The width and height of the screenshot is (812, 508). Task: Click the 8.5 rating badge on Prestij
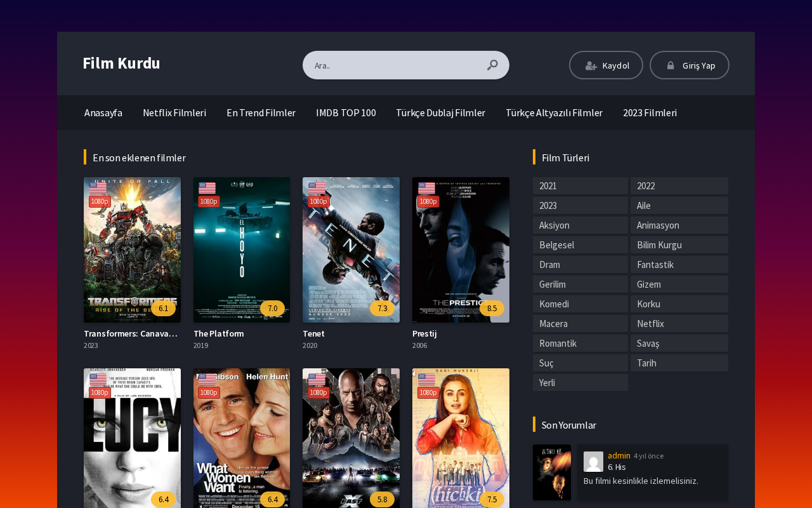click(492, 309)
